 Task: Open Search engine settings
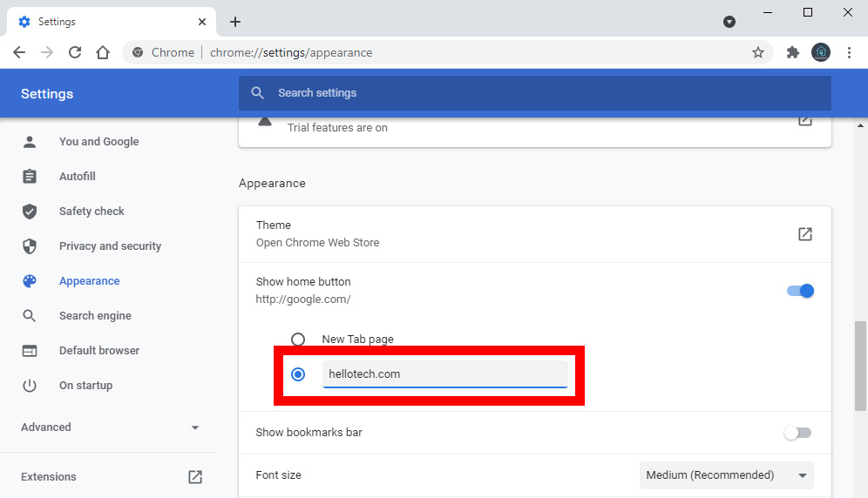pos(95,316)
